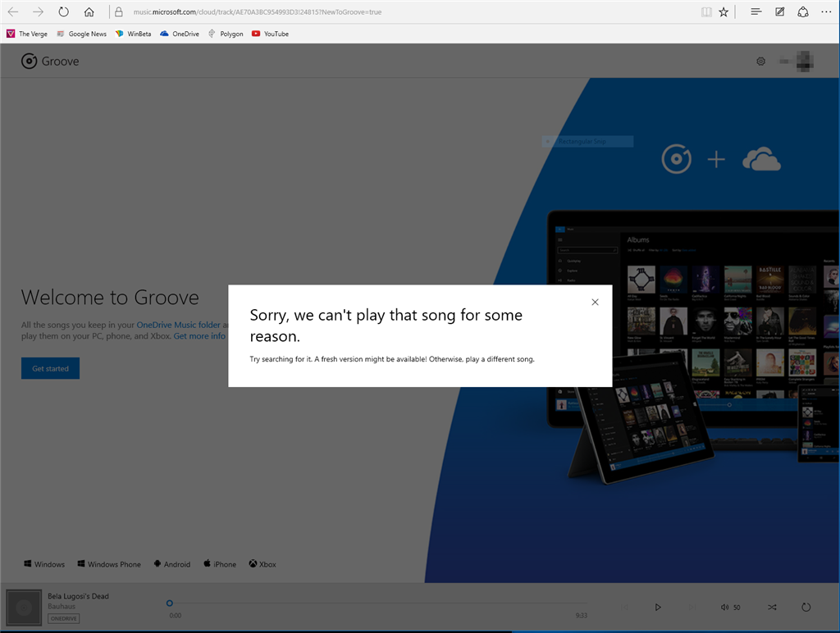Close the song error dialog
The width and height of the screenshot is (840, 633).
tap(595, 302)
